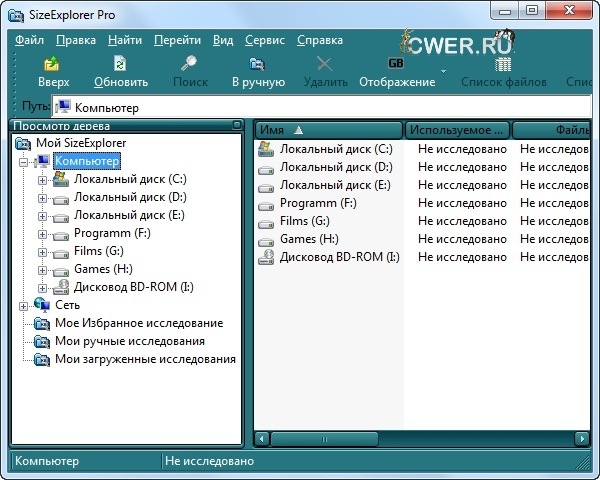600x480 pixels.
Task: Open the Сервис menu
Action: coord(264,40)
